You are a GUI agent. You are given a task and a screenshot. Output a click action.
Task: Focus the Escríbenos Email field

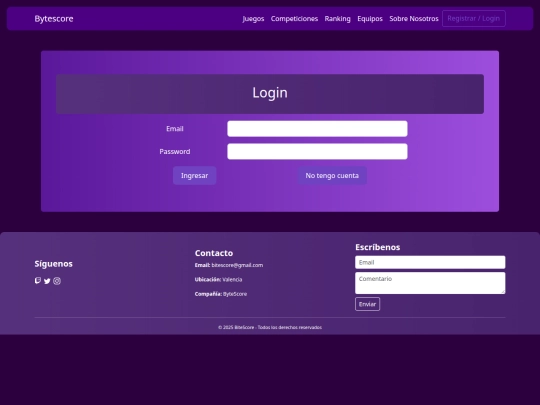pos(430,262)
